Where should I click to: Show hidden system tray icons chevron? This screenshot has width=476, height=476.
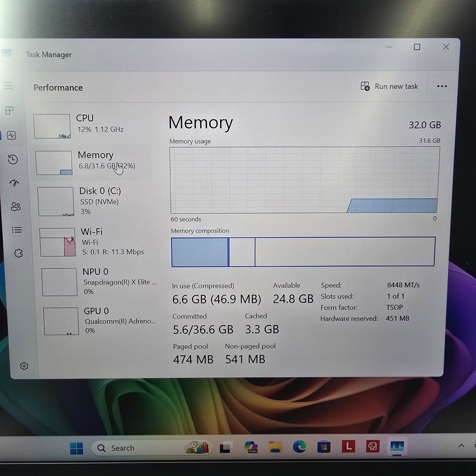pos(461,446)
